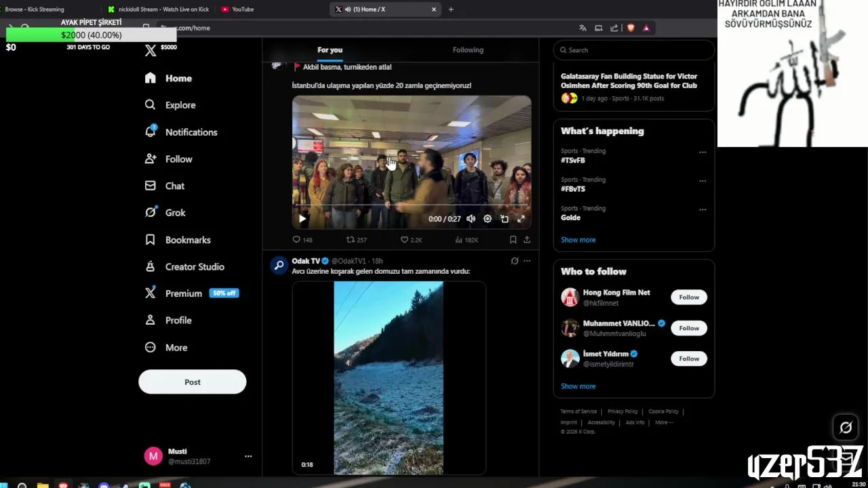This screenshot has height=488, width=868.
Task: Click the translate page icon in address bar
Action: pyautogui.click(x=583, y=28)
